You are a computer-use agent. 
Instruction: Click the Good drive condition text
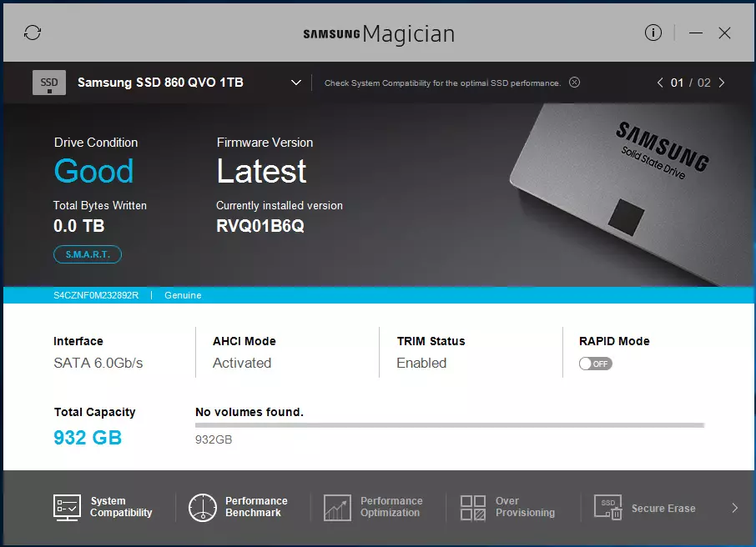pyautogui.click(x=93, y=171)
